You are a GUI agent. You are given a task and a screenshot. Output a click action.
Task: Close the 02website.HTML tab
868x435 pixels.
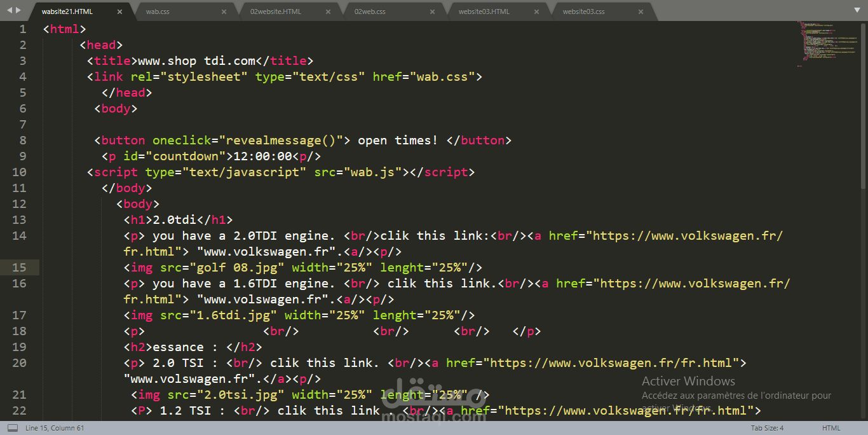pyautogui.click(x=328, y=11)
